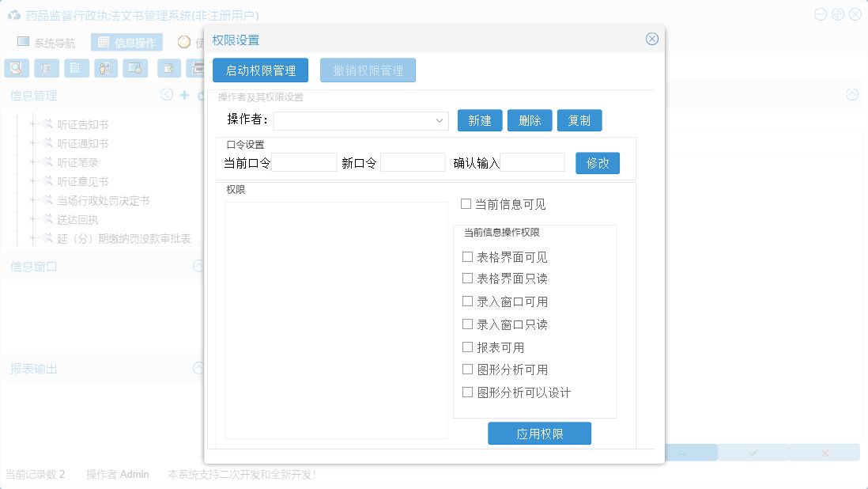Focus the 当前口令 input field
Viewport: 868px width, 489px height.
pos(304,162)
